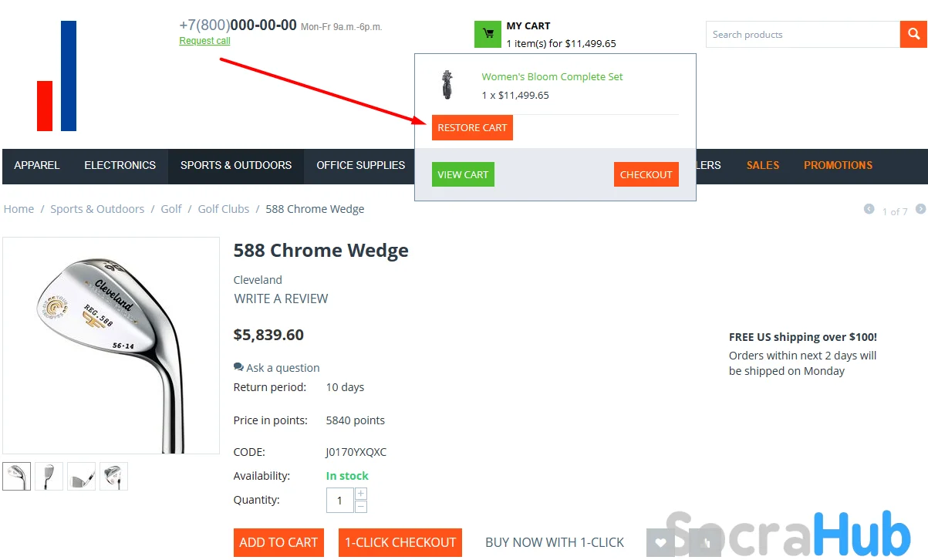Open the Promotions menu item

tap(839, 165)
